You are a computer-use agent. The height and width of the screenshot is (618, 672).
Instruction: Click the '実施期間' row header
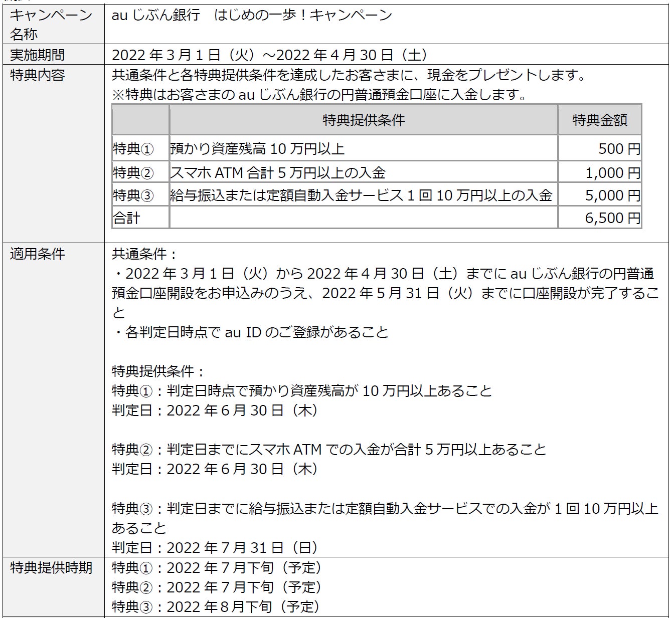54,55
